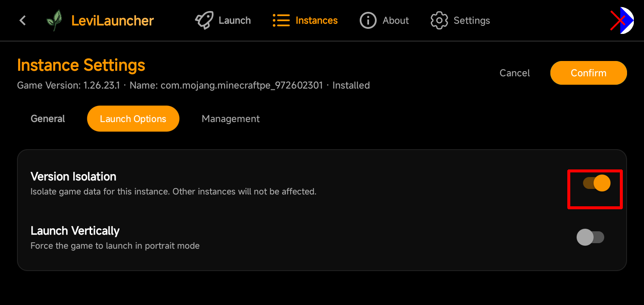
Task: Confirm the instance settings
Action: pos(588,73)
